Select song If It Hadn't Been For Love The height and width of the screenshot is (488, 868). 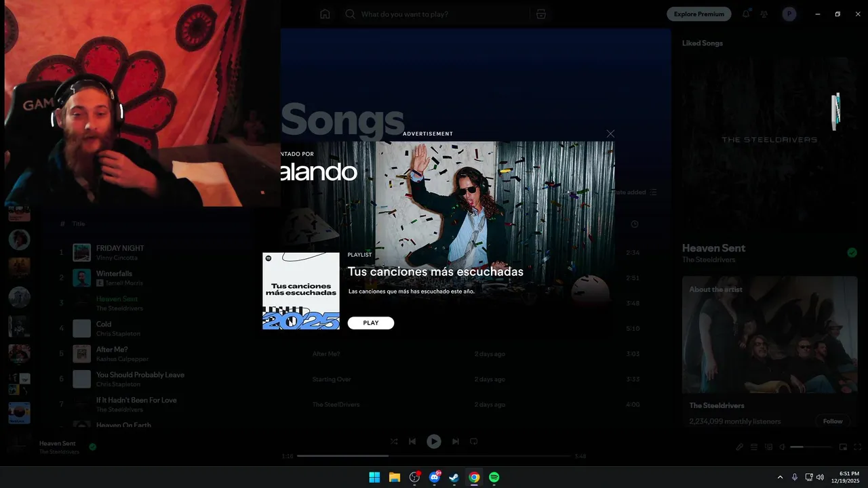[x=136, y=400]
